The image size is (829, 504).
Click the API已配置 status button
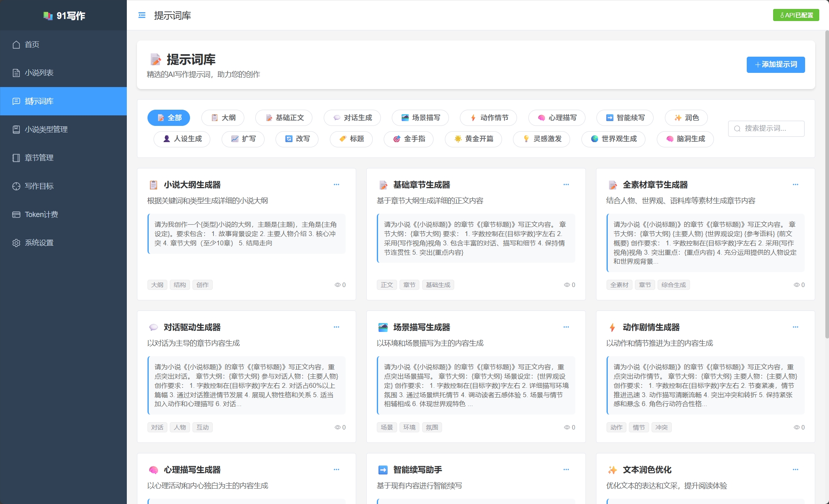pyautogui.click(x=795, y=15)
